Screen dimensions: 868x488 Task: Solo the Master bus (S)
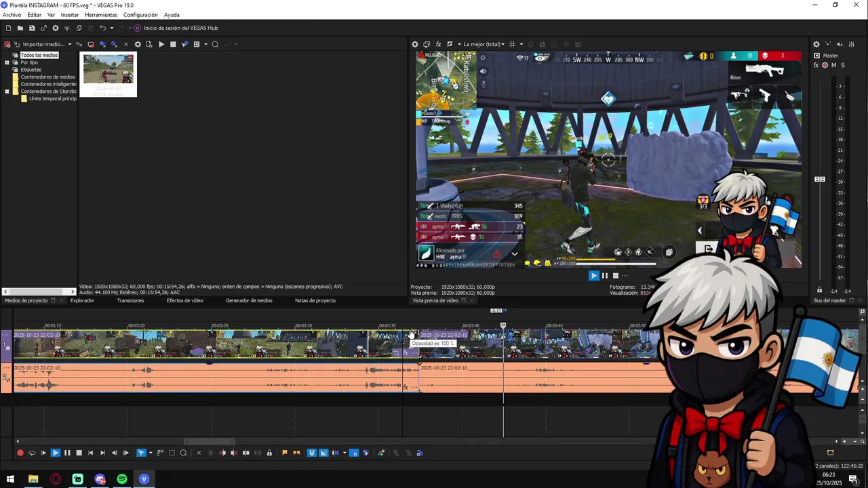pos(843,65)
